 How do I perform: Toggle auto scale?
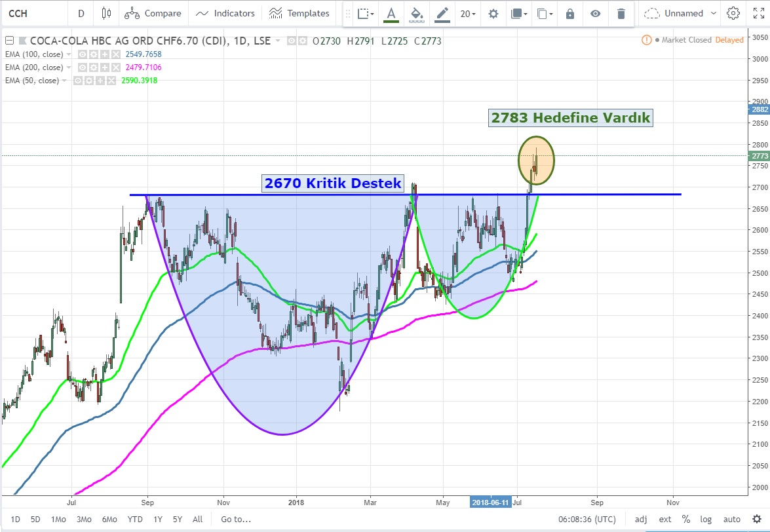click(732, 520)
